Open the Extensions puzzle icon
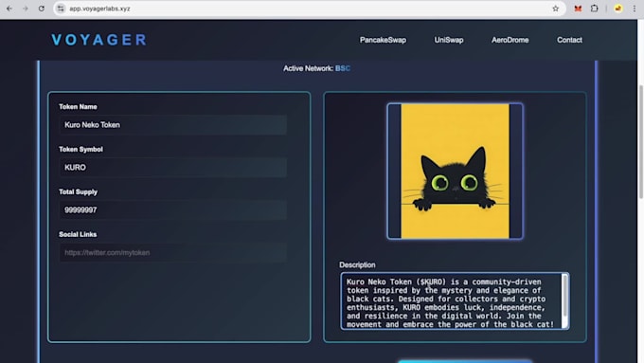644x363 pixels. pyautogui.click(x=595, y=9)
